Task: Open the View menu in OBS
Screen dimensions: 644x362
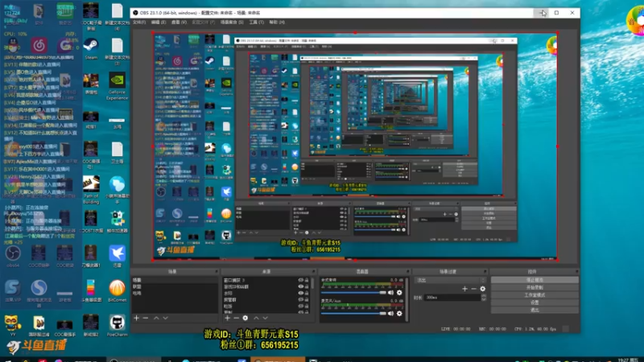Action: click(x=179, y=23)
